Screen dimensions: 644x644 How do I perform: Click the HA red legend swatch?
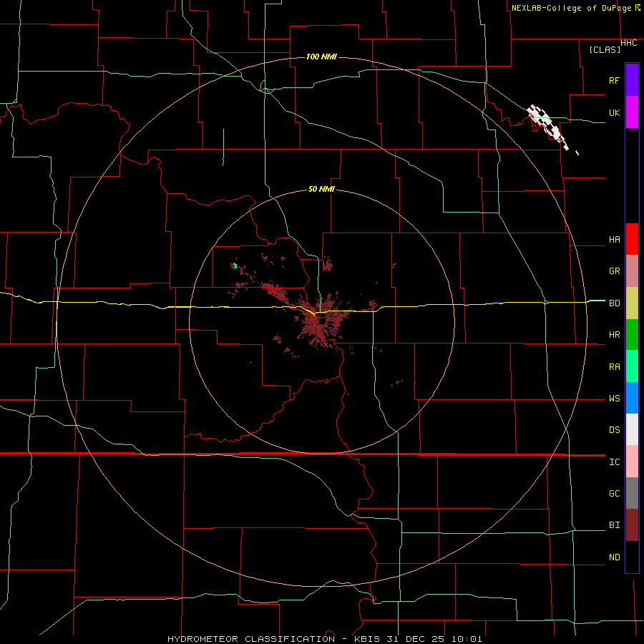(632, 239)
